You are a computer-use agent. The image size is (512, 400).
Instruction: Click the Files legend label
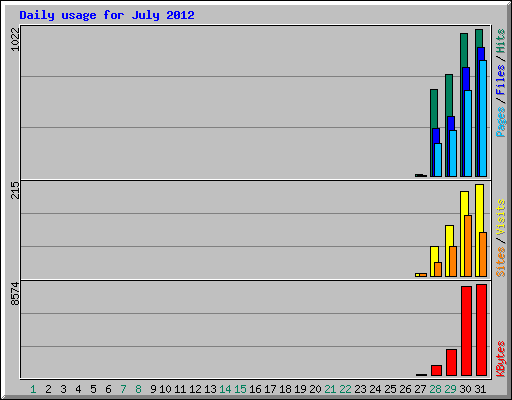(501, 80)
